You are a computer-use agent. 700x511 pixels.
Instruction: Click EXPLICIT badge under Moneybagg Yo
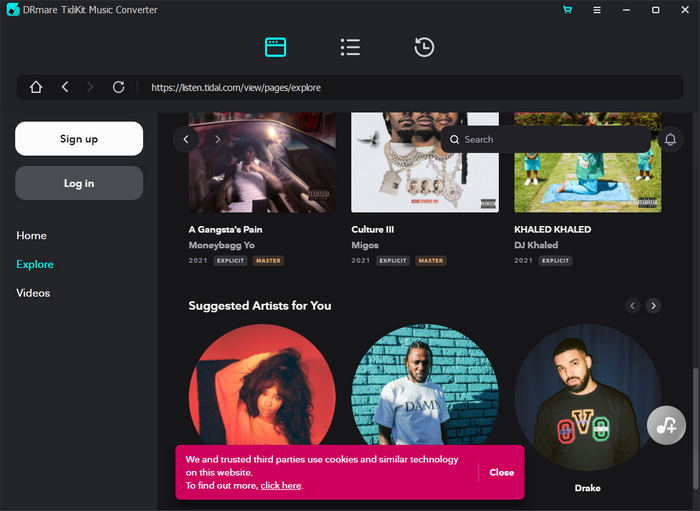point(230,261)
